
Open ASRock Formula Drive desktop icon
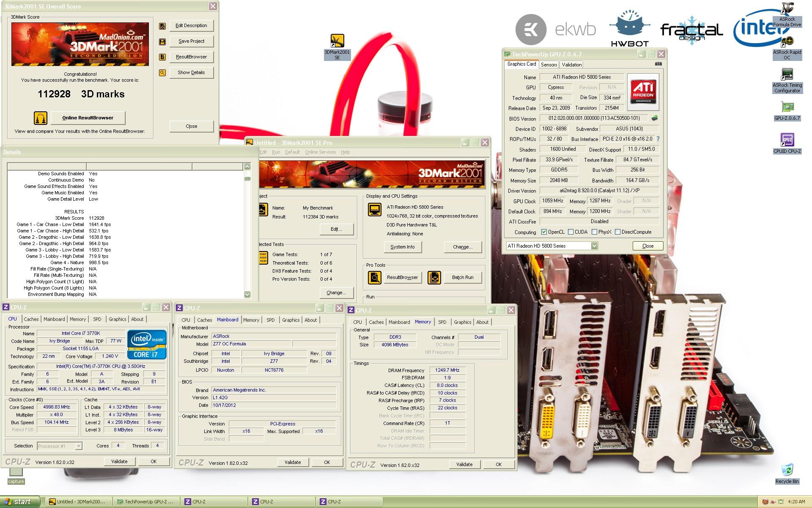coord(787,15)
